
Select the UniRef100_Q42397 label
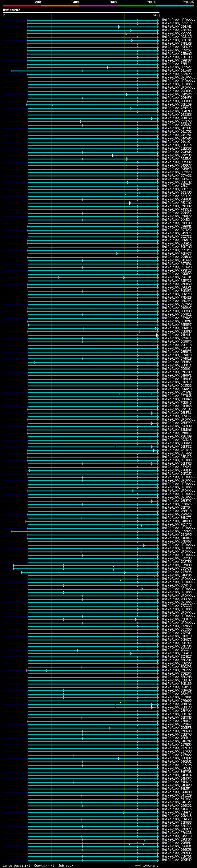pyautogui.click(x=177, y=128)
